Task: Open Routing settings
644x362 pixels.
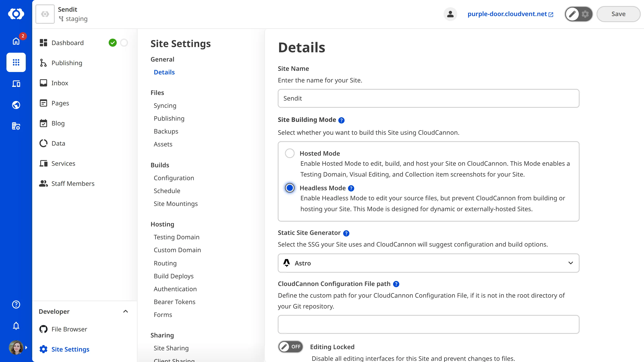Action: click(x=165, y=263)
